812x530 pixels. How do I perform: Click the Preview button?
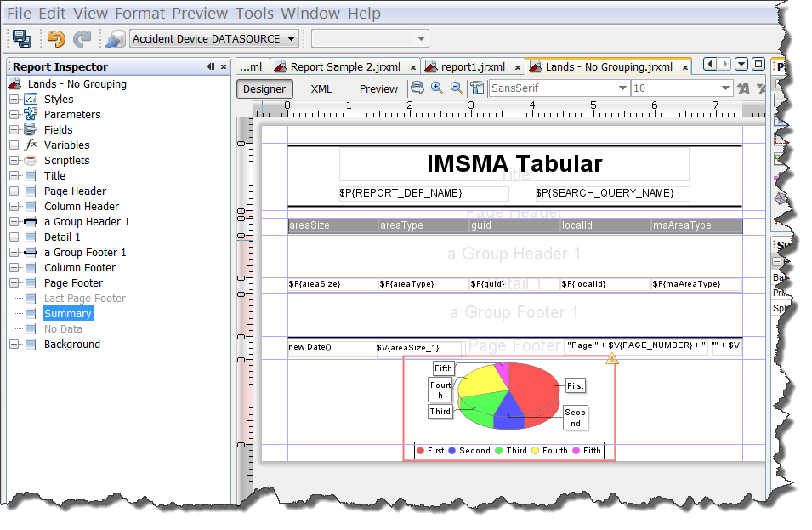(x=378, y=88)
